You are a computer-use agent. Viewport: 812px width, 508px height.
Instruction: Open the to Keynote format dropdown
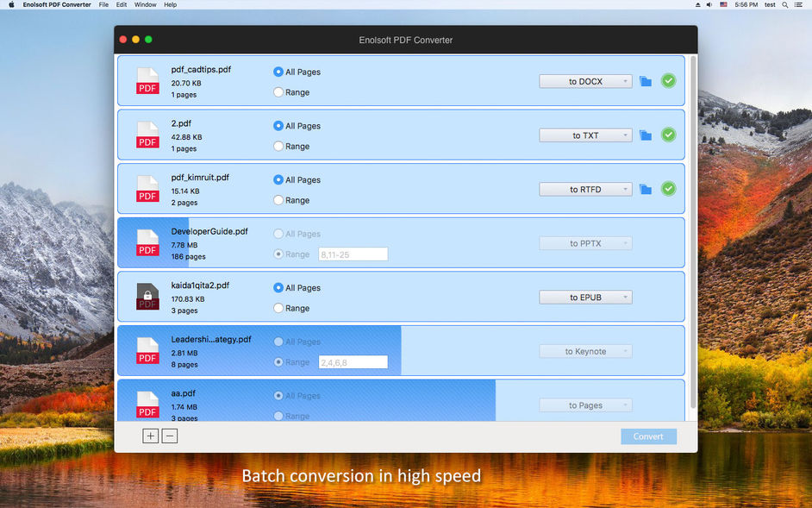(585, 351)
